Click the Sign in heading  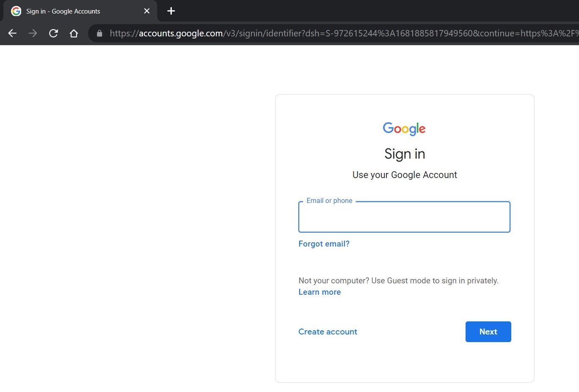click(x=405, y=154)
